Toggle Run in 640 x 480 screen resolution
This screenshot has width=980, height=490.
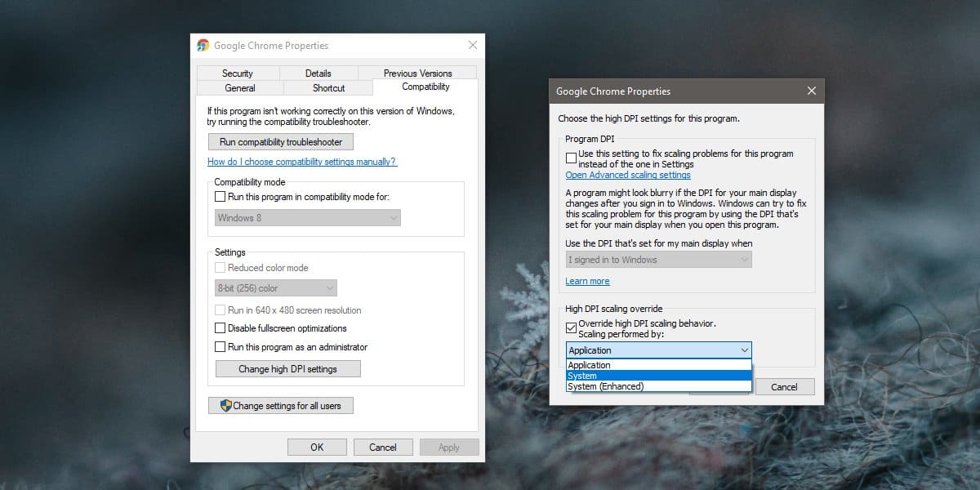coord(220,310)
